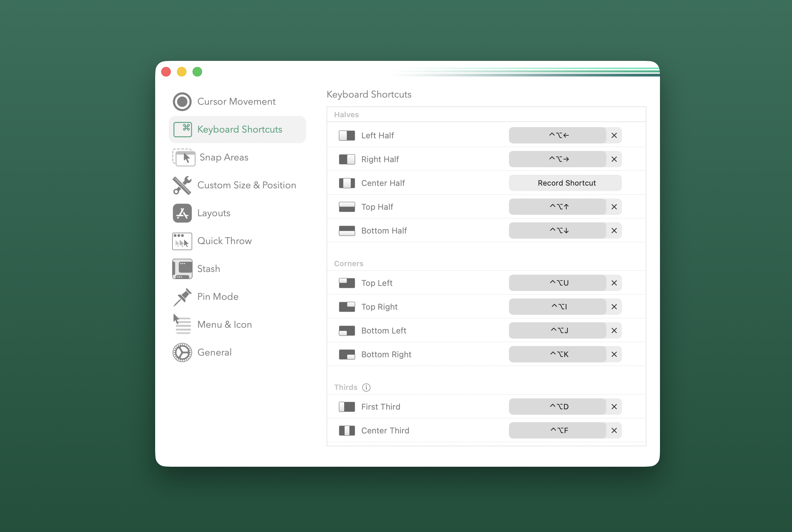Clear the Left Half shortcut
The width and height of the screenshot is (792, 532).
point(614,135)
